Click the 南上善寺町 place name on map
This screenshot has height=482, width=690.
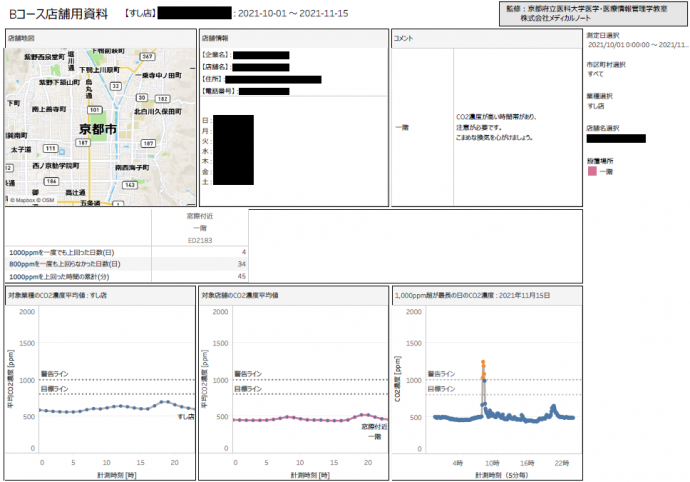tap(49, 109)
